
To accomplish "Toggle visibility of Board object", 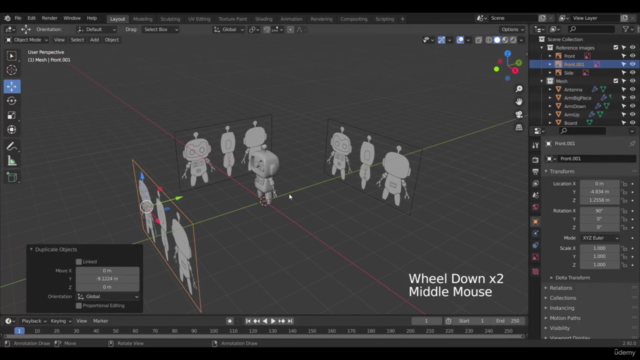I will [633, 122].
